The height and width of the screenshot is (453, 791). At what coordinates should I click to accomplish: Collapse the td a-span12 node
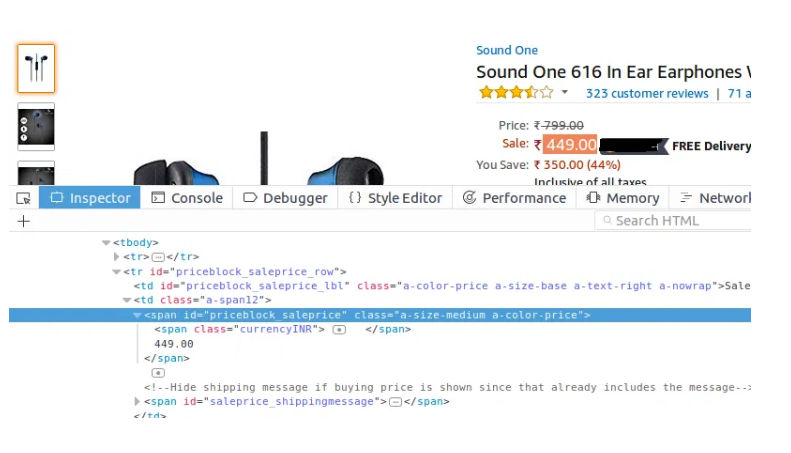tap(127, 300)
